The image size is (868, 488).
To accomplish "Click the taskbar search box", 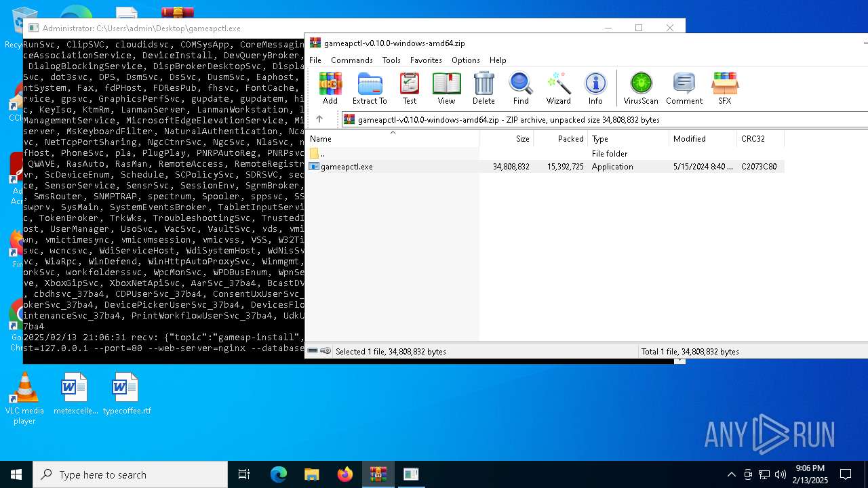I will [130, 474].
